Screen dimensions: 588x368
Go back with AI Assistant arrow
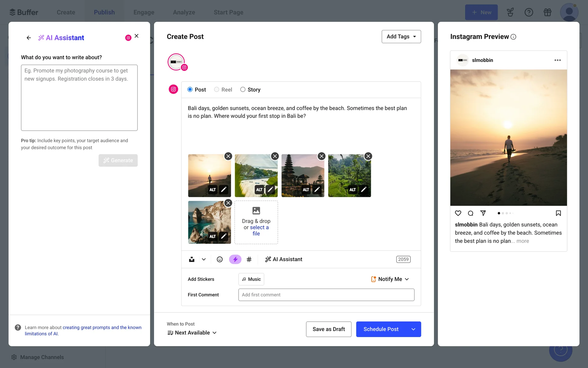pos(29,38)
